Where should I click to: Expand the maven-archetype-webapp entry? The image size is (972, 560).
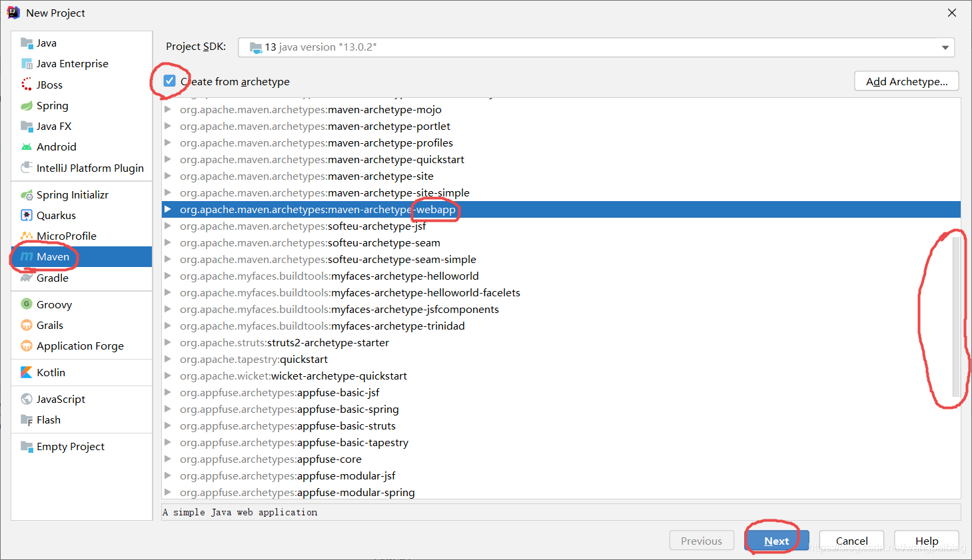pyautogui.click(x=168, y=209)
